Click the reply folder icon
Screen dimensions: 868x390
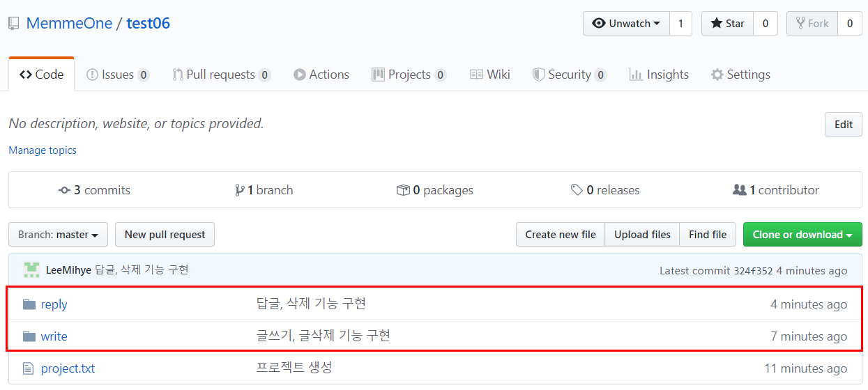coord(29,304)
